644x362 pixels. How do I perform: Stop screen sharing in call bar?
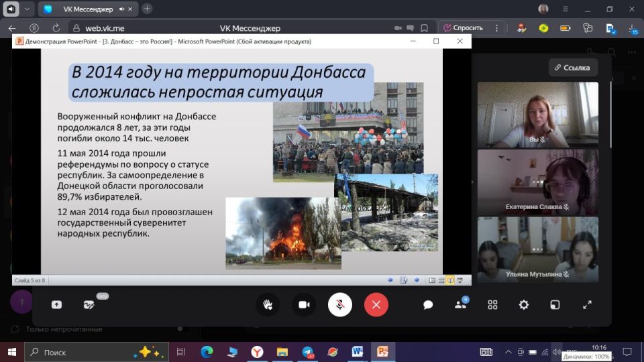click(57, 304)
